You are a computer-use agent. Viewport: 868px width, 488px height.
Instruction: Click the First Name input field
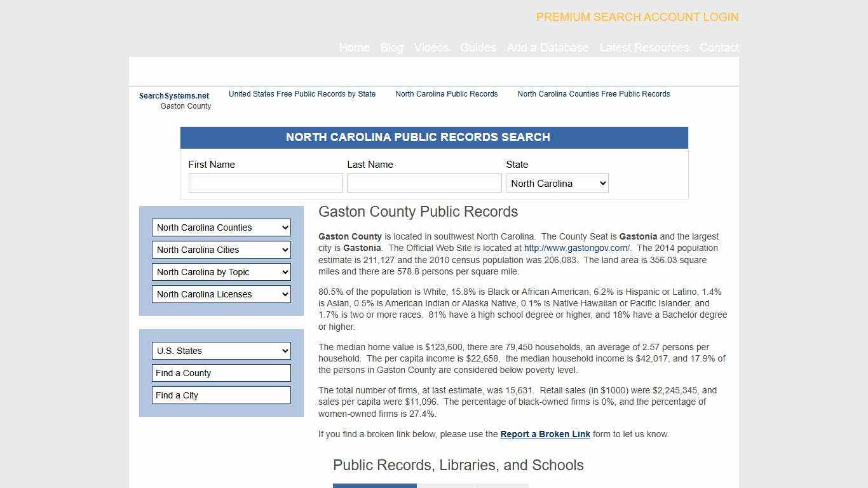(266, 183)
